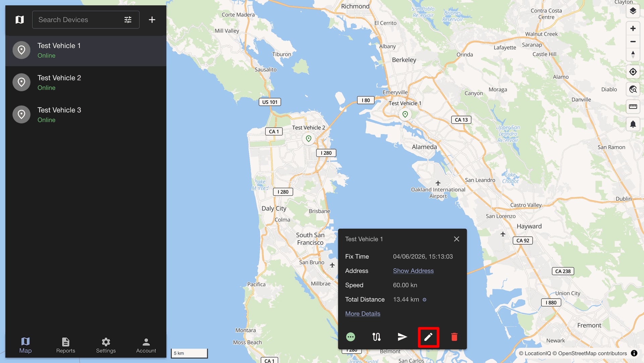This screenshot has height=363, width=644.
Task: Select Test Vehicle 1 in the device list
Action: (86, 50)
